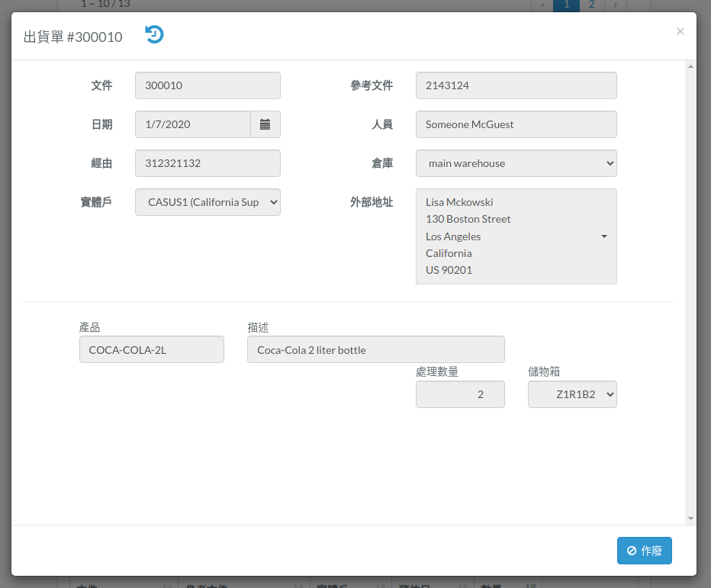Screen dimensions: 711x588
Task: Click the 經由 field showing 312321132
Action: click(208, 163)
